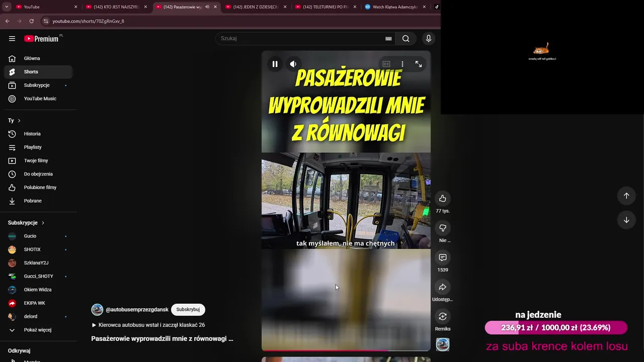
Task: Toggle captions on the Short
Action: pyautogui.click(x=386, y=64)
